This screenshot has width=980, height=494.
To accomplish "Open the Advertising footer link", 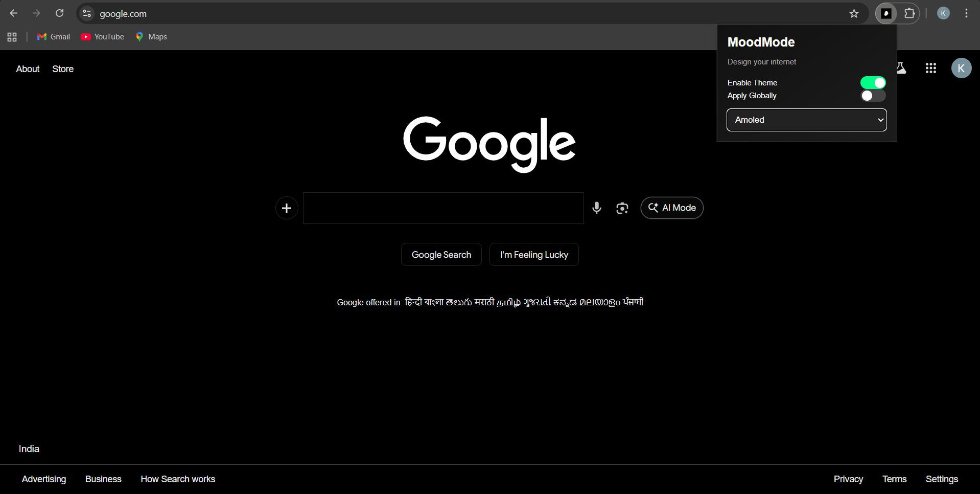I will [x=44, y=479].
